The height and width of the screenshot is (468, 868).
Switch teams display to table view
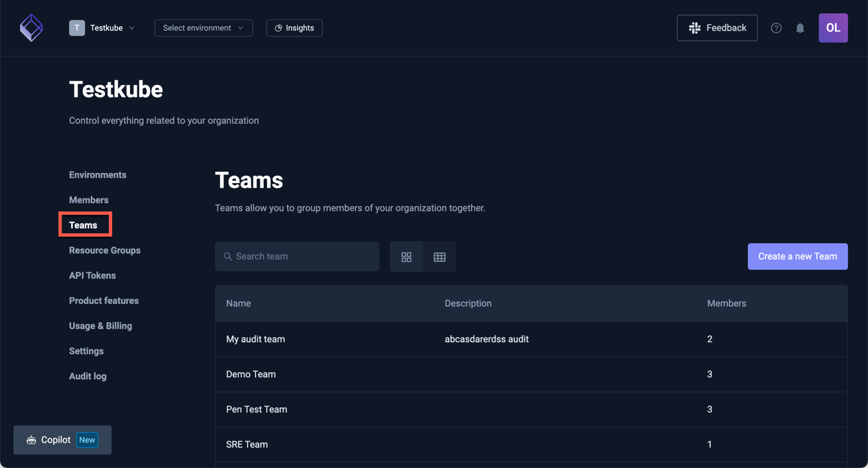coord(440,257)
